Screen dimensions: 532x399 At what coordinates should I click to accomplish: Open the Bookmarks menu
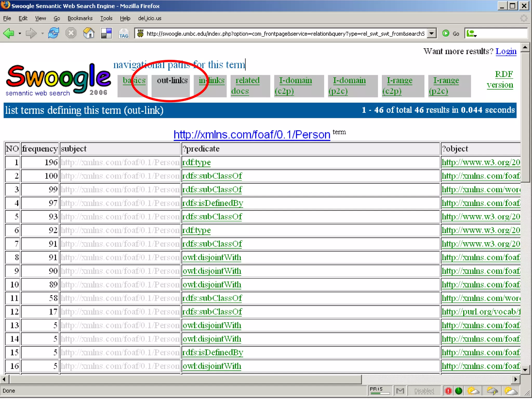click(x=80, y=18)
